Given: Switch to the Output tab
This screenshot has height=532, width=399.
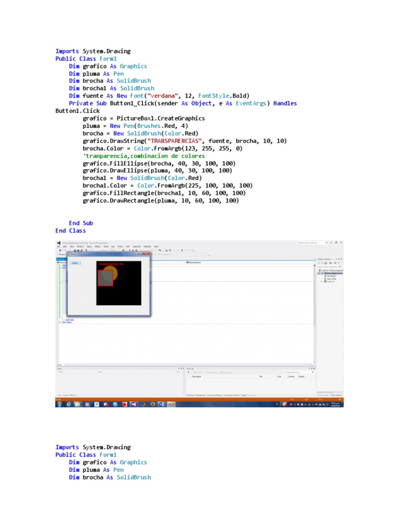Looking at the screenshot, I should [x=244, y=395].
